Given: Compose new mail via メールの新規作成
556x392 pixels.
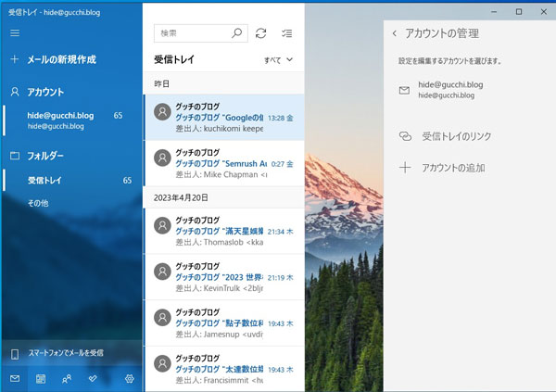Looking at the screenshot, I should pyautogui.click(x=62, y=59).
